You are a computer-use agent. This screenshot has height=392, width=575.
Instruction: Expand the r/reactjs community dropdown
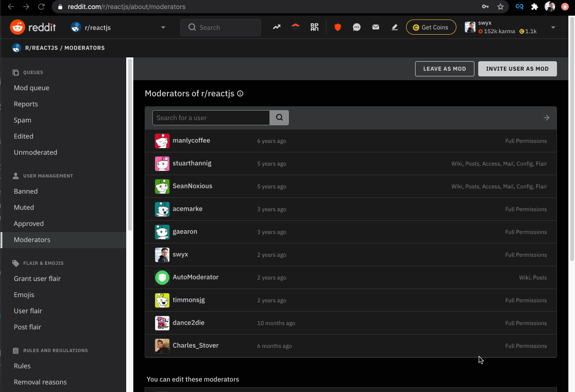click(163, 28)
